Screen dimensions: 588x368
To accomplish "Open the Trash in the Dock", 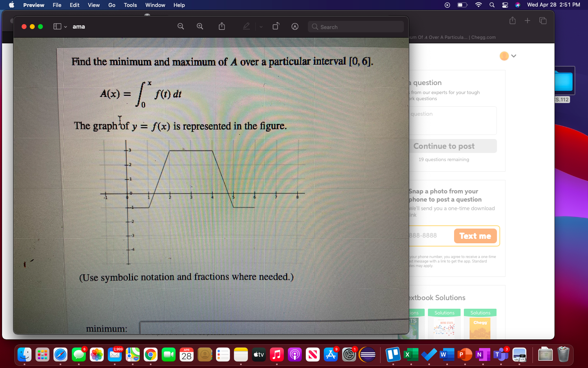I will (x=563, y=355).
